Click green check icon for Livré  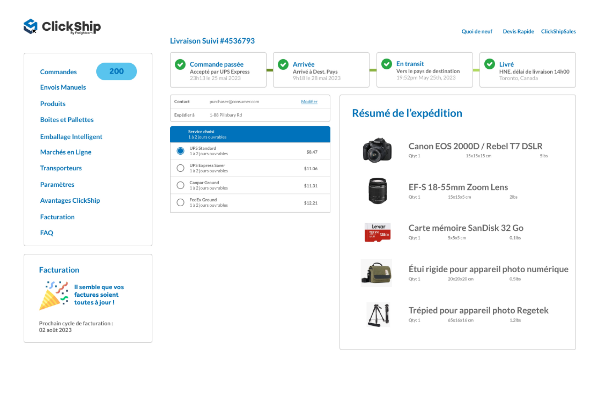[x=490, y=64]
